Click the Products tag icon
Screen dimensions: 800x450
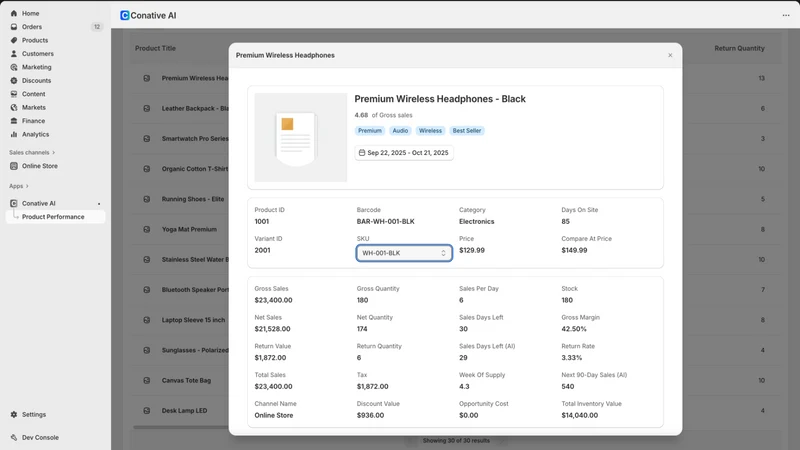pyautogui.click(x=14, y=40)
